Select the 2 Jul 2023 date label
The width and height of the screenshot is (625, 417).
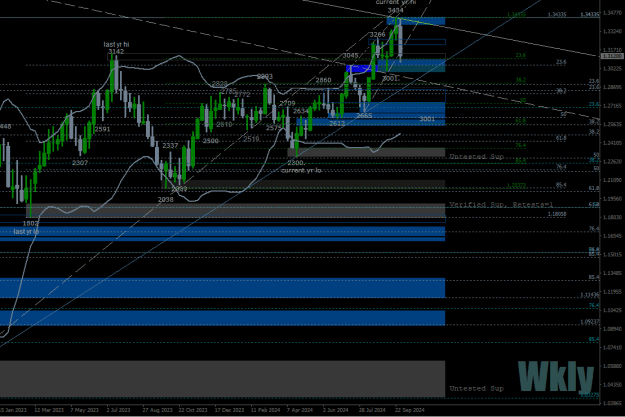118,410
